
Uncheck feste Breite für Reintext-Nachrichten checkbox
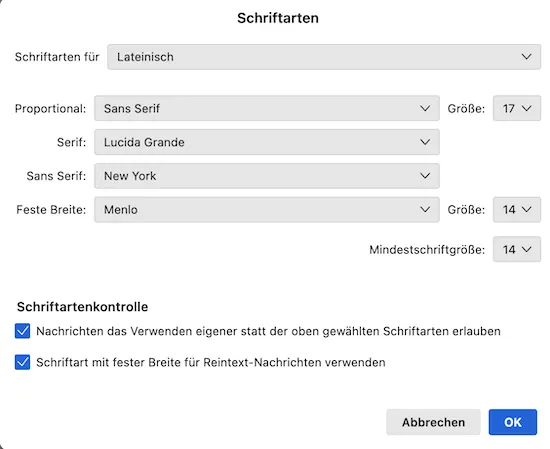(22, 362)
